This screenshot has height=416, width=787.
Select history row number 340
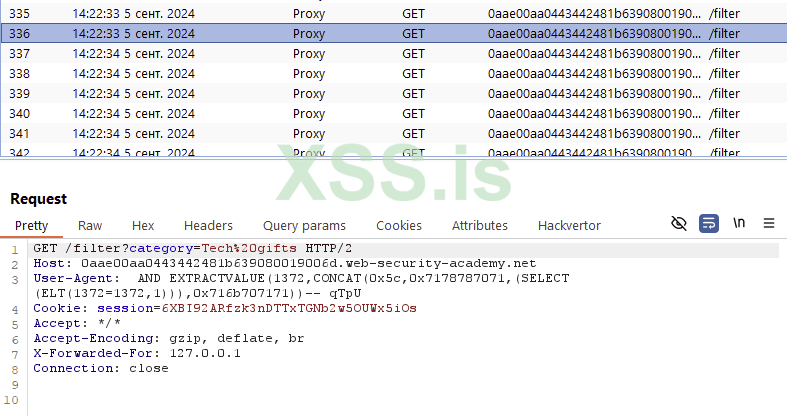coord(394,114)
